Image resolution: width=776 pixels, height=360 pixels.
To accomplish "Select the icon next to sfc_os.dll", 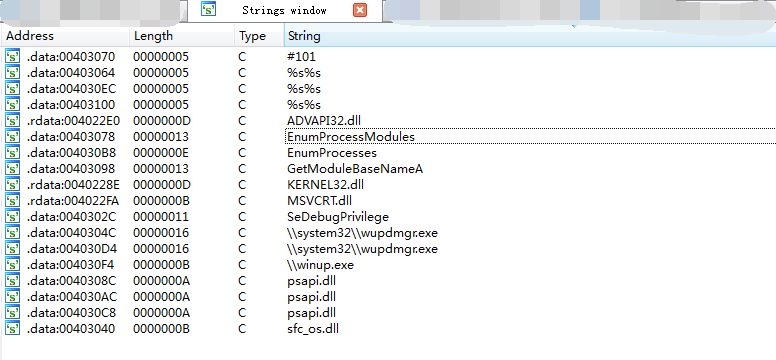I will (12, 329).
